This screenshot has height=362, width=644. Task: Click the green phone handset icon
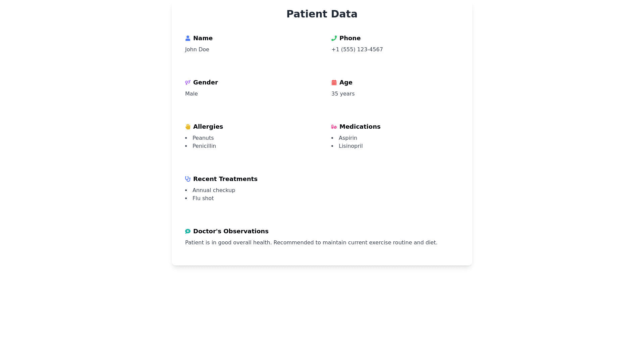click(x=334, y=38)
